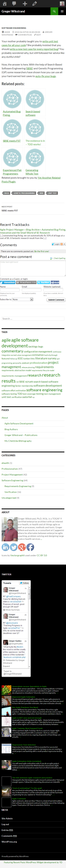Open the search icon in the header

point(54,11)
